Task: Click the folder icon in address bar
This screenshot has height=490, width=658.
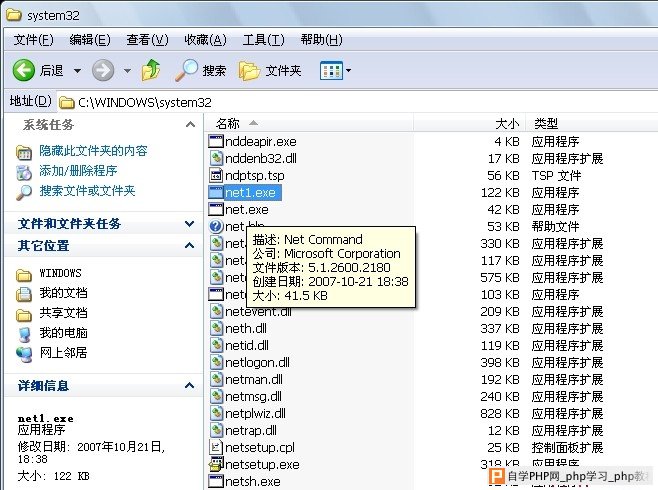Action: tap(67, 102)
